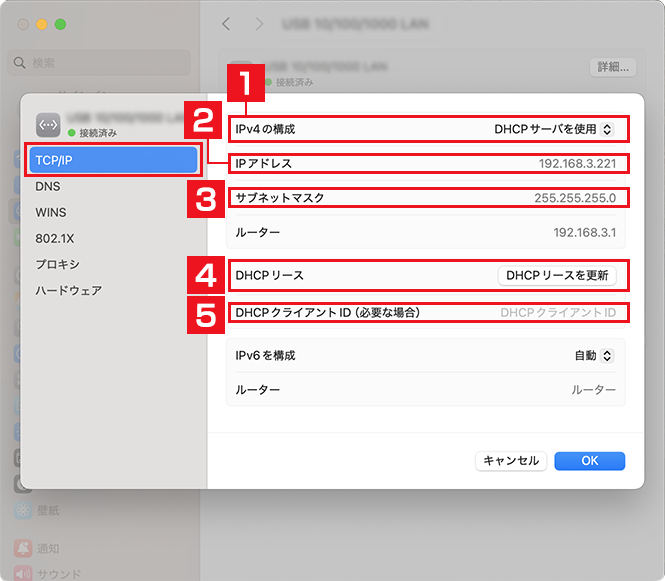Go back with the left chevron arrow

click(x=226, y=23)
